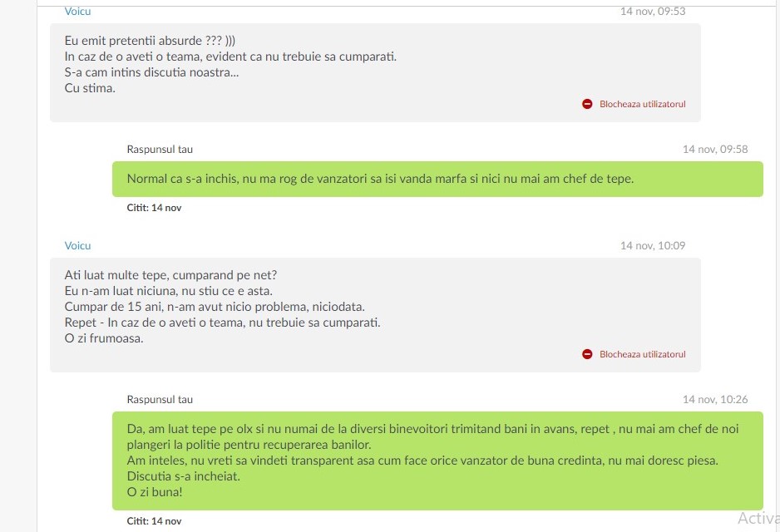This screenshot has height=532, width=780.
Task: Click the grey 'Eu emit pretentii absurde' message
Action: click(375, 72)
